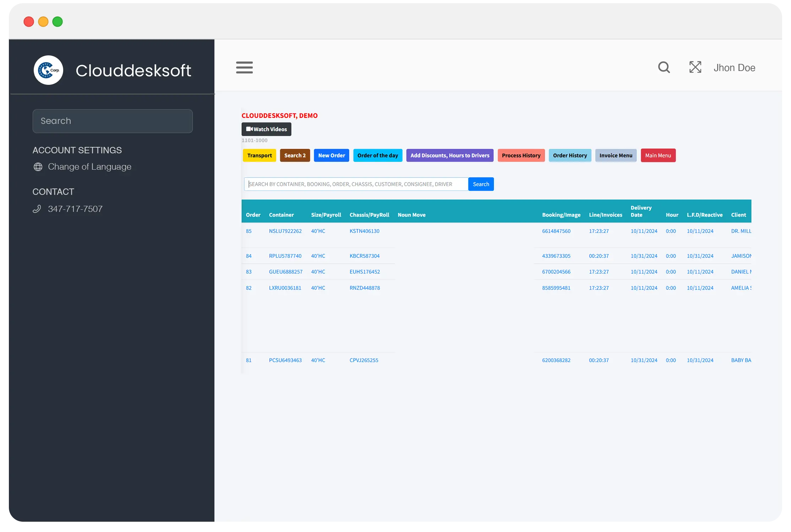Image resolution: width=791 pixels, height=532 pixels.
Task: Click the green macOS zoom window button
Action: (58, 22)
